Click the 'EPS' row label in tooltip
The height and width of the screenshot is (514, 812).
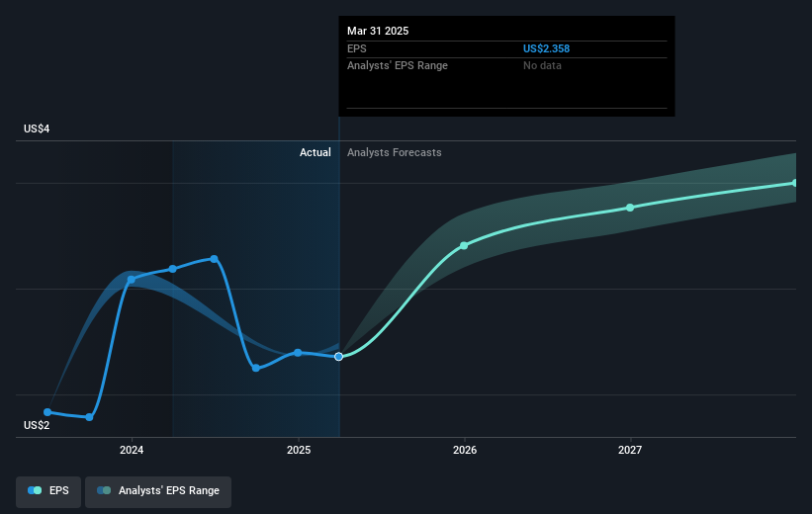pos(357,48)
